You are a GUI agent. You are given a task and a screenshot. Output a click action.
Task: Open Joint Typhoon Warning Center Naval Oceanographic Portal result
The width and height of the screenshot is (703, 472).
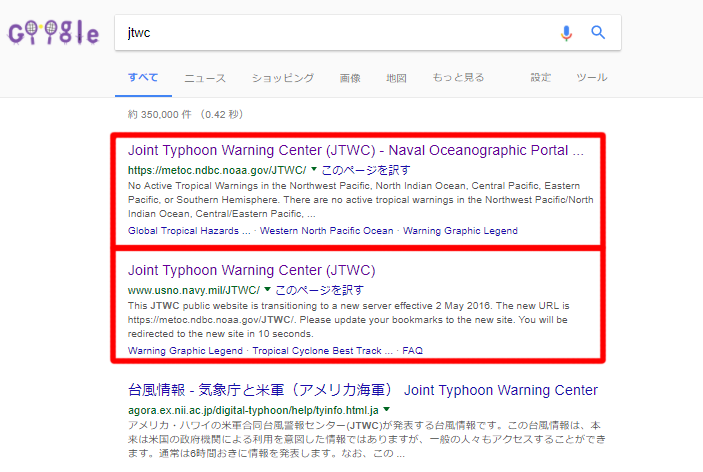[356, 150]
